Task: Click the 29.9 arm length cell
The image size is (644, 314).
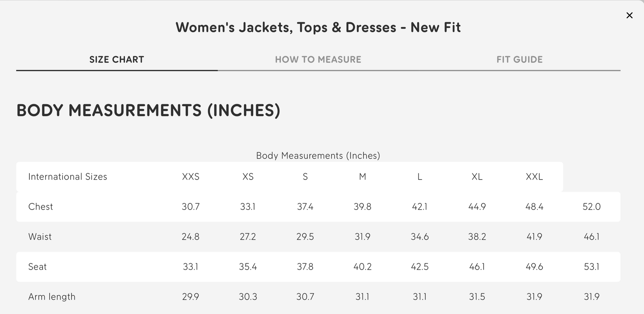Action: (191, 297)
